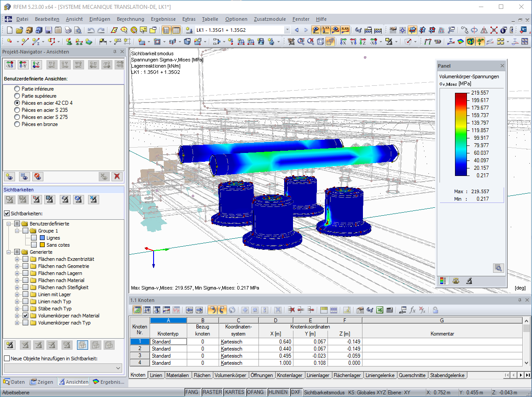Image resolution: width=532 pixels, height=397 pixels.
Task: Click the color scale tab icon in Panel
Action: coord(442,281)
